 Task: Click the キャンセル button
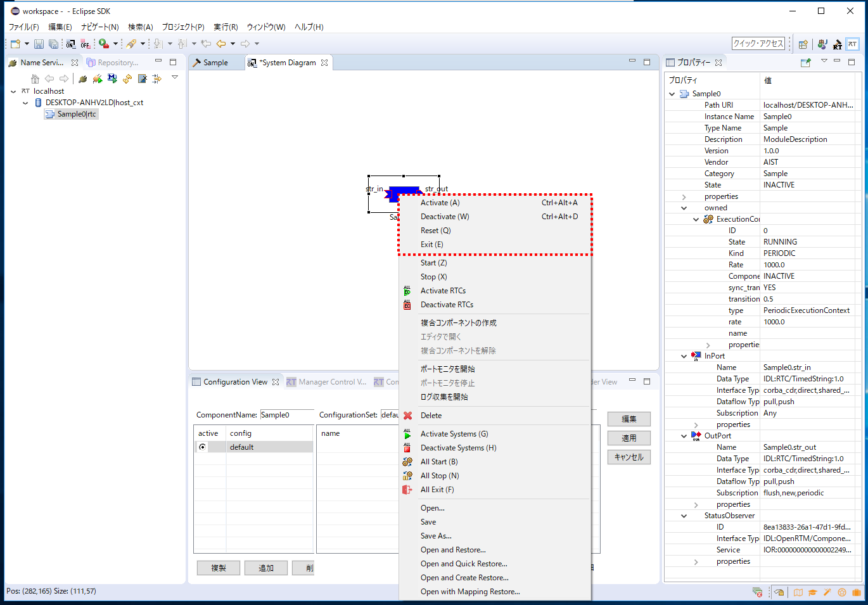(629, 457)
